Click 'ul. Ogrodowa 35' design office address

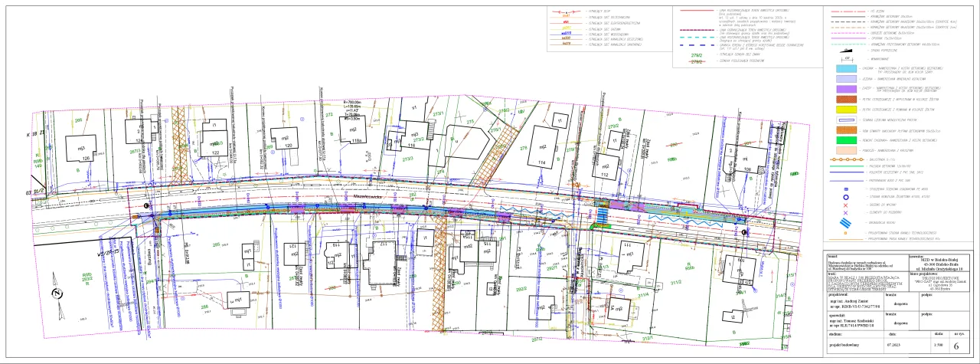[940, 285]
